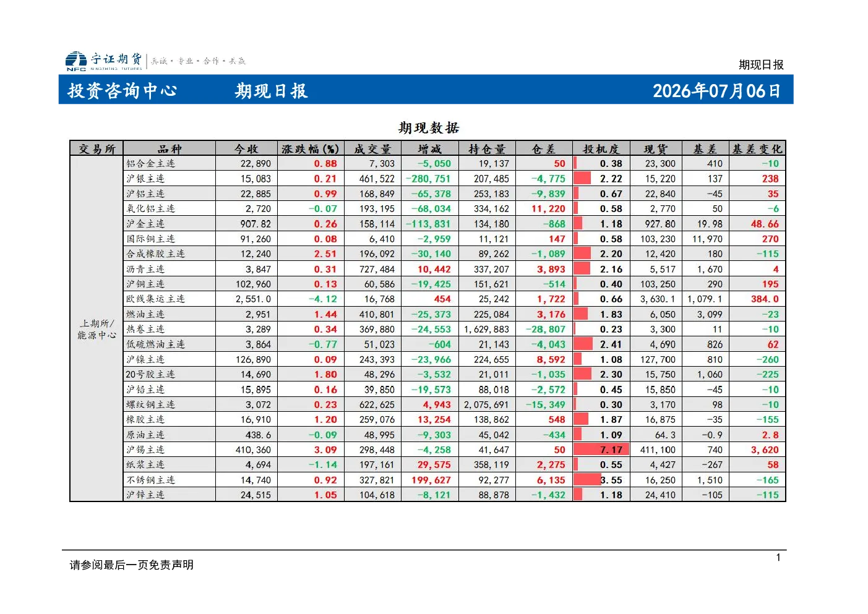Select the 沪锌主连 row name
868x614 pixels.
point(145,495)
